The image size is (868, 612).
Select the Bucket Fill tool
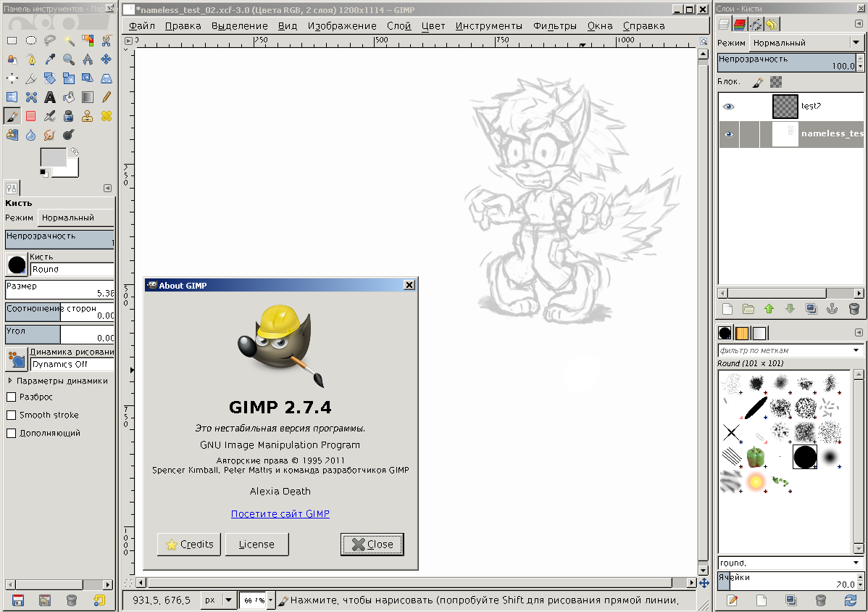point(69,97)
